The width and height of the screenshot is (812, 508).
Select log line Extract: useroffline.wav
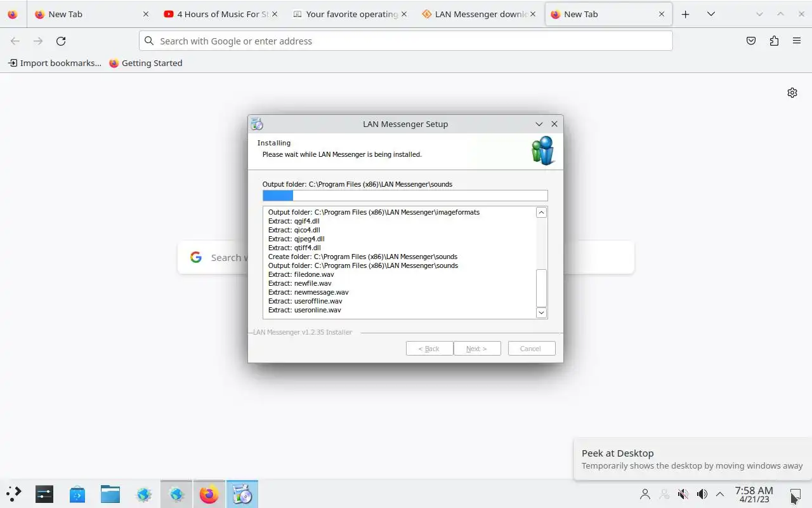pos(305,301)
